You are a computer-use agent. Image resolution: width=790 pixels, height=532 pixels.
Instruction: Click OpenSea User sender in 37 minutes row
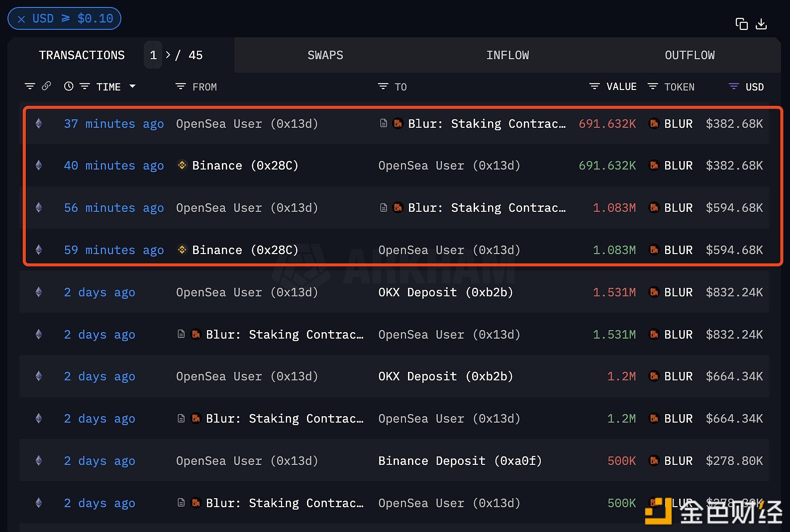pyautogui.click(x=247, y=124)
